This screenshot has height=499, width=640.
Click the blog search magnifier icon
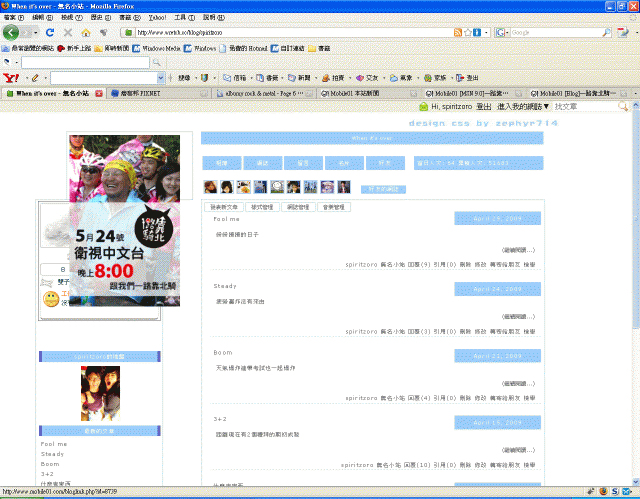click(623, 106)
